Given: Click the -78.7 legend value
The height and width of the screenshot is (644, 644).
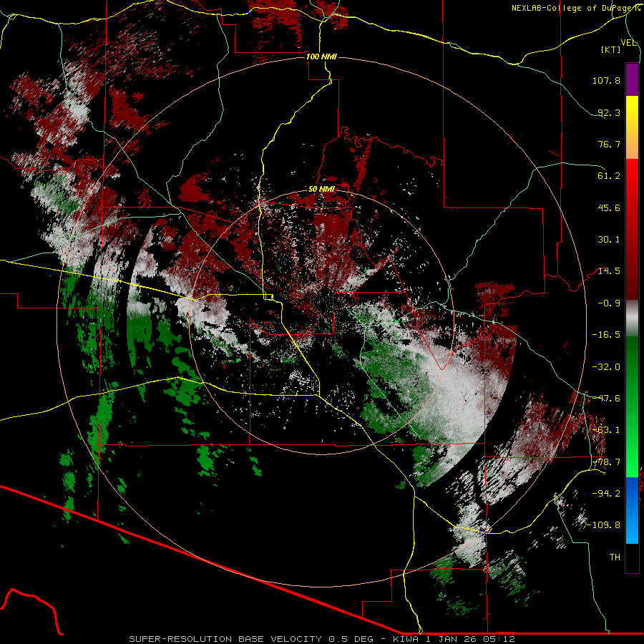Looking at the screenshot, I should pos(606,462).
